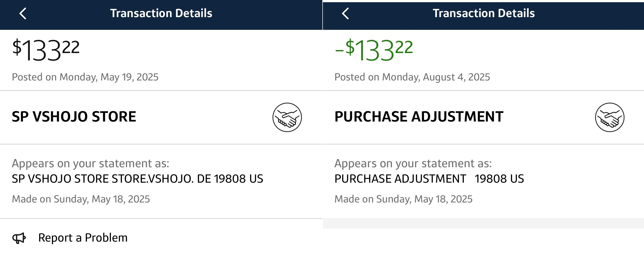
Task: Tap Transaction Details title above the $133.22 charge
Action: coord(161,13)
